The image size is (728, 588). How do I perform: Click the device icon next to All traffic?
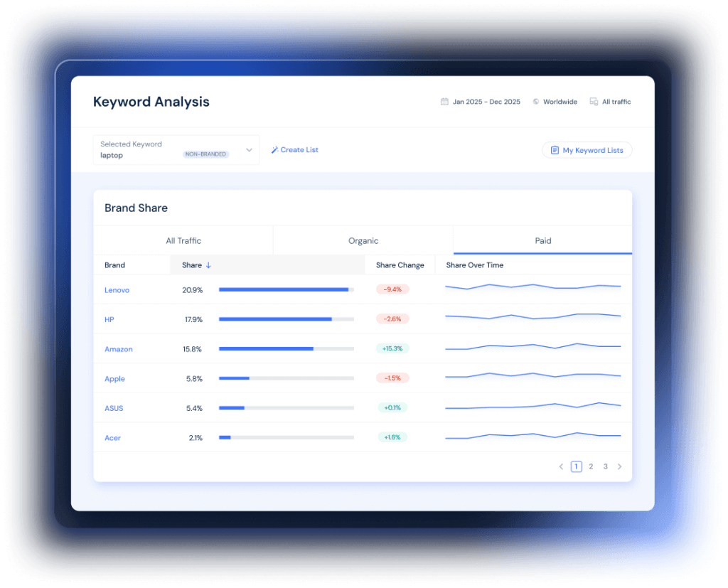594,102
